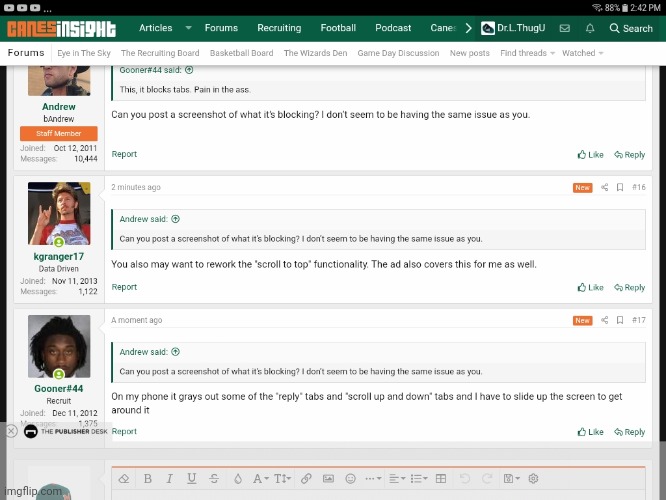666x500 pixels.
Task: Bookmark post #17
Action: tap(620, 320)
